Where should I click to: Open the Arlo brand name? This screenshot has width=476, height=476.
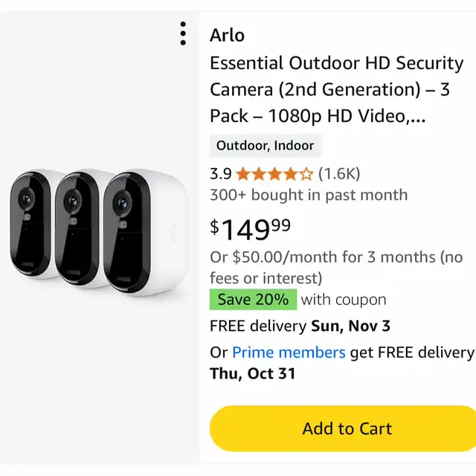(227, 35)
